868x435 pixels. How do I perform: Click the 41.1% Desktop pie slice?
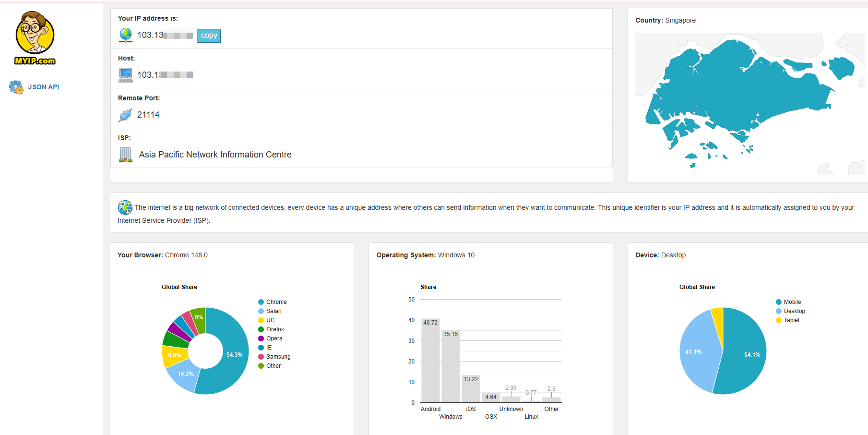click(698, 352)
